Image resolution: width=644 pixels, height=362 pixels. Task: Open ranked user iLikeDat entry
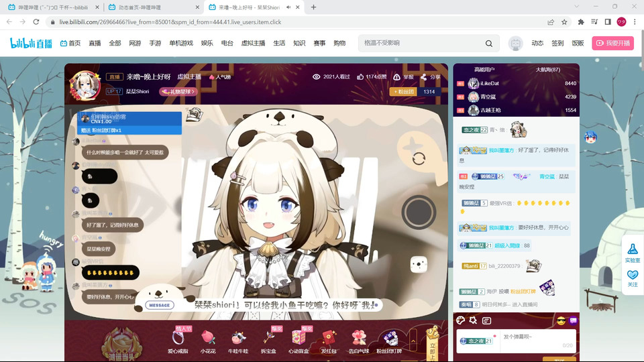pos(517,83)
